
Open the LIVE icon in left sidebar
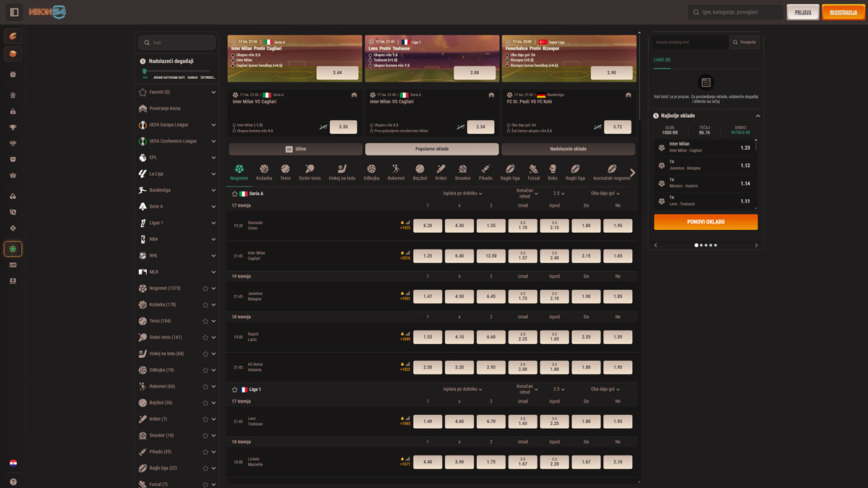point(13,265)
